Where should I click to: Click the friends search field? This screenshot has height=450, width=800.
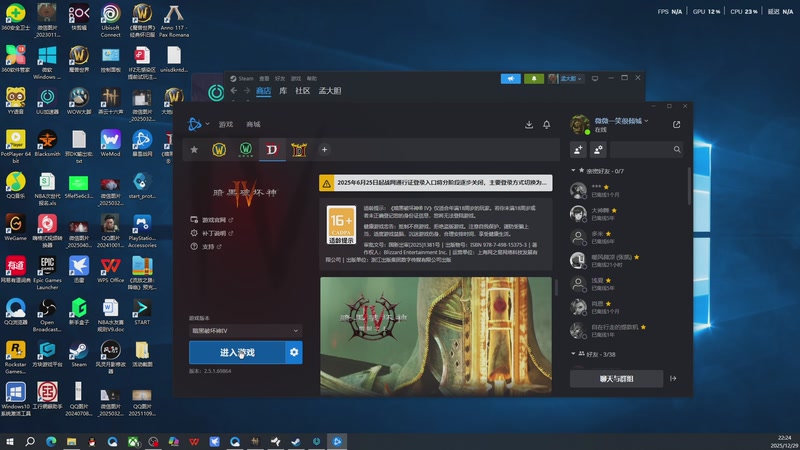click(x=646, y=149)
